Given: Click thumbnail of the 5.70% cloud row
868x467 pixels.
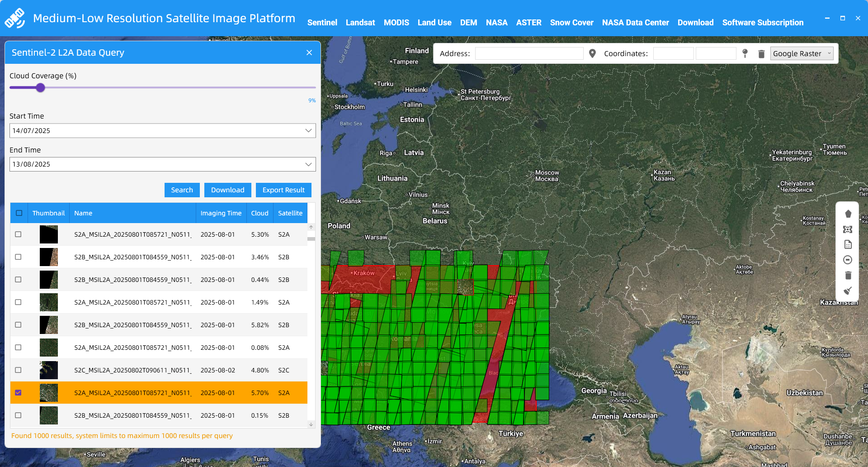Looking at the screenshot, I should [x=48, y=393].
